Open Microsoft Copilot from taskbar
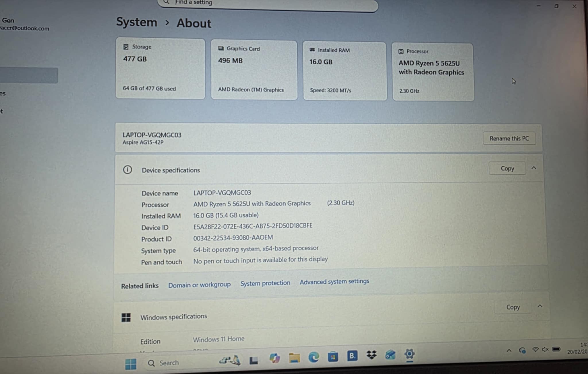This screenshot has height=374, width=588. coord(274,358)
